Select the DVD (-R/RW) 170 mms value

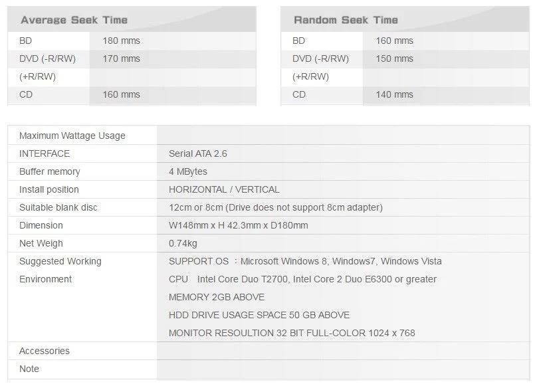point(121,58)
